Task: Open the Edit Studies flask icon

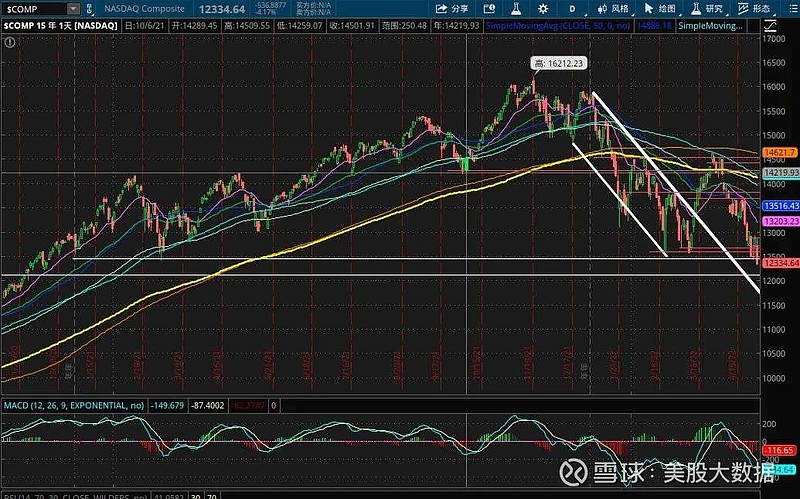Action: [516, 9]
